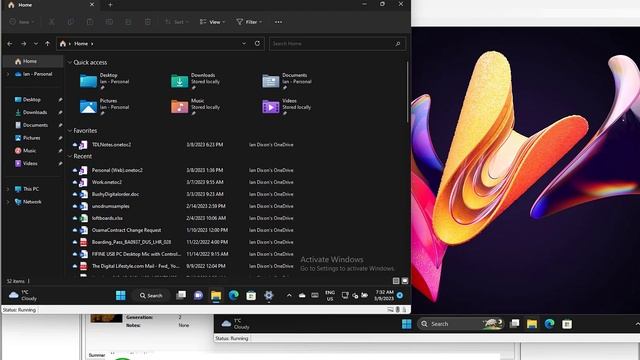
Task: Open Start menu in the background VM taskbar
Action: point(407,324)
